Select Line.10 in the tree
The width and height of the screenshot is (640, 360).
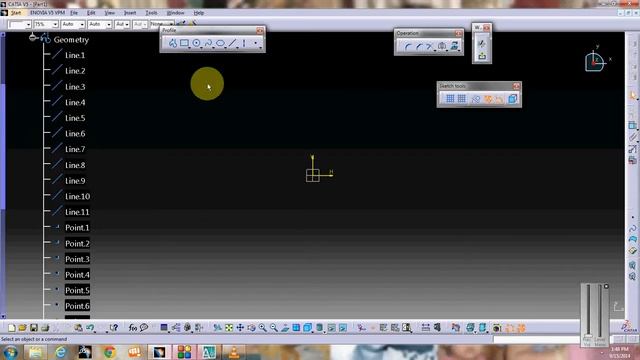coord(78,196)
